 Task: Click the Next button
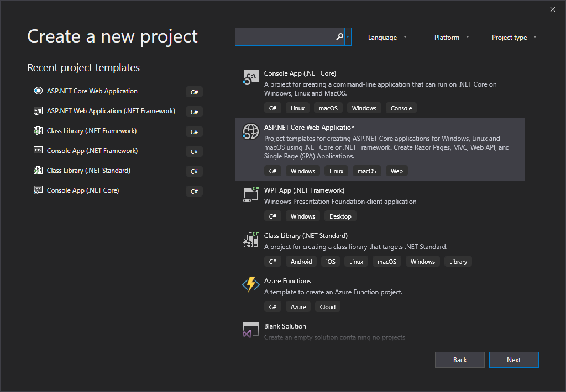click(x=513, y=359)
